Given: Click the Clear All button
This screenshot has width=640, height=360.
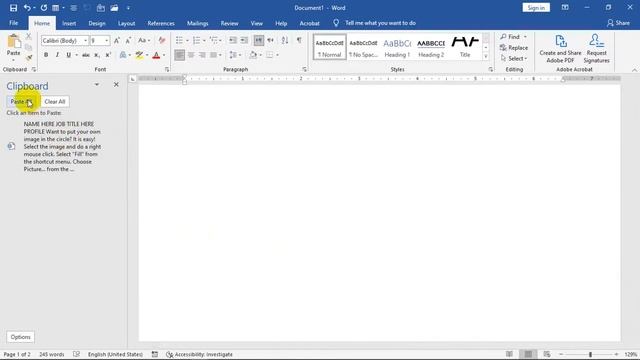Looking at the screenshot, I should 55,102.
